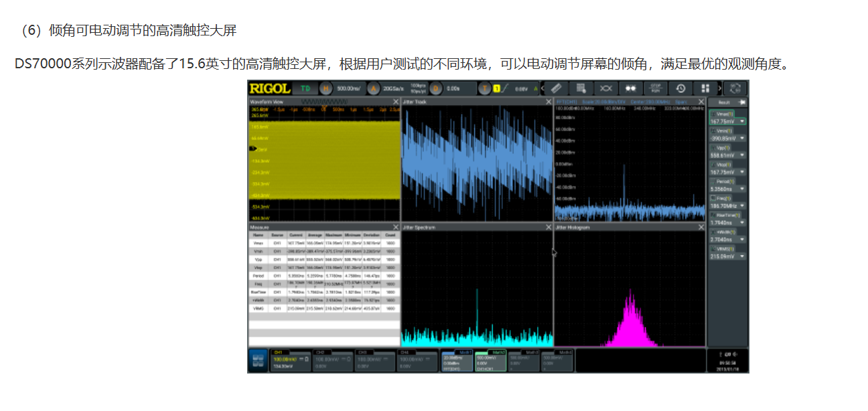Open the table list icon in toolbar

581,88
